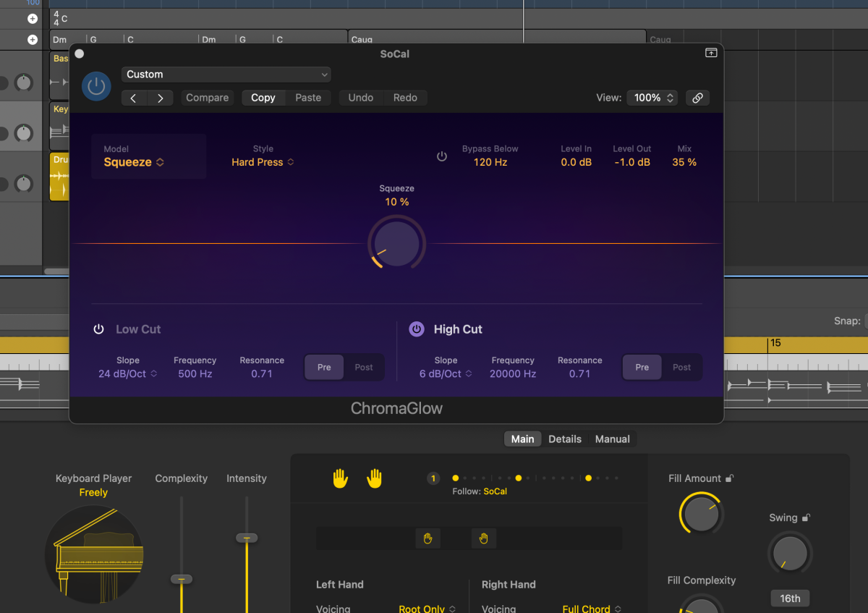Enable the Low Cut filter

[x=98, y=329]
